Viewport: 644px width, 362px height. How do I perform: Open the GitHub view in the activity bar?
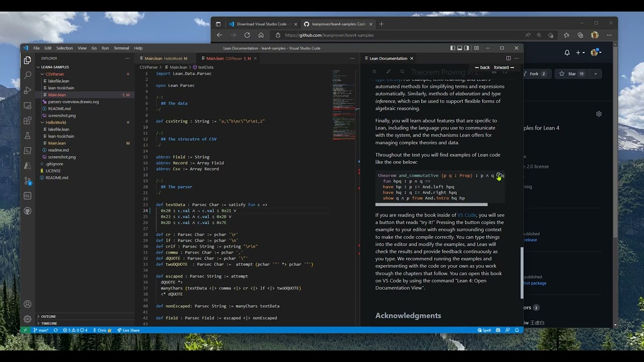[28, 211]
